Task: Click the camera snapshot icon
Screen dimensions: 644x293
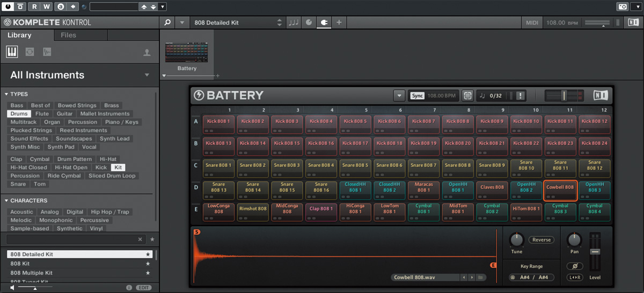Action: [622, 6]
